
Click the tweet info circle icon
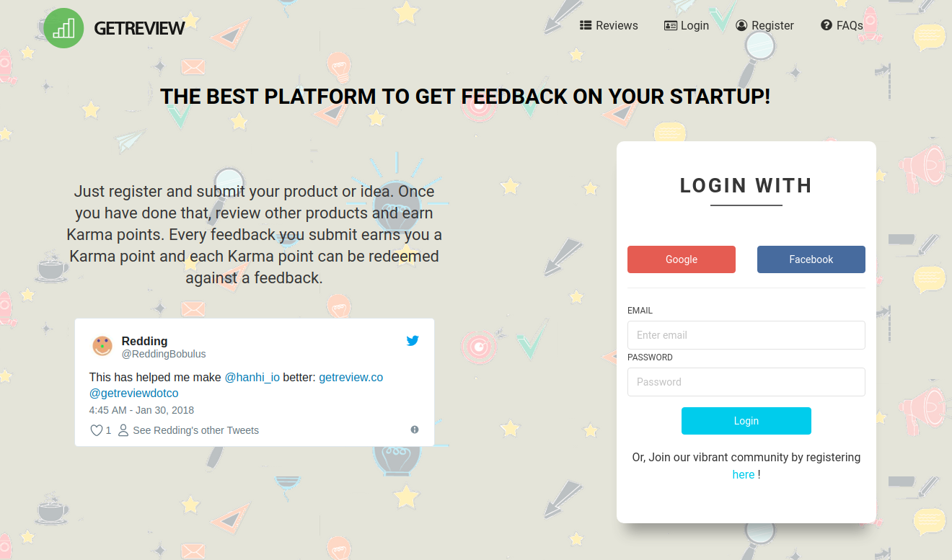pos(415,430)
